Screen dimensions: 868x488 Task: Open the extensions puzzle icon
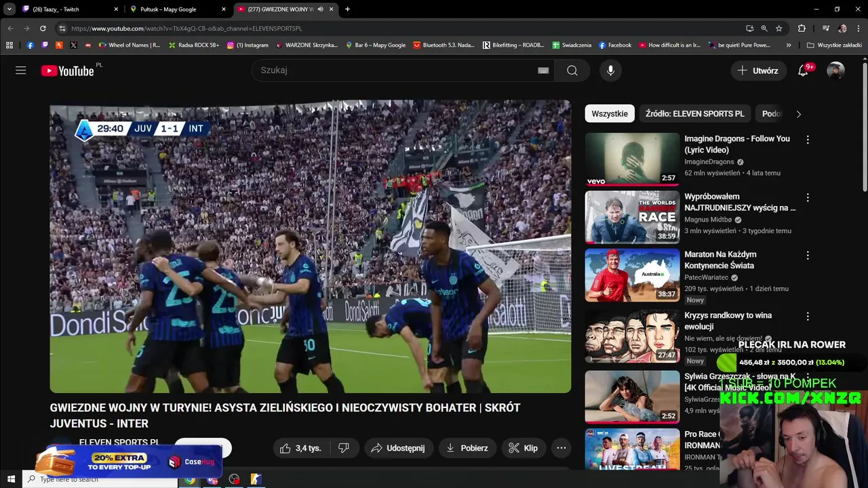click(x=802, y=28)
